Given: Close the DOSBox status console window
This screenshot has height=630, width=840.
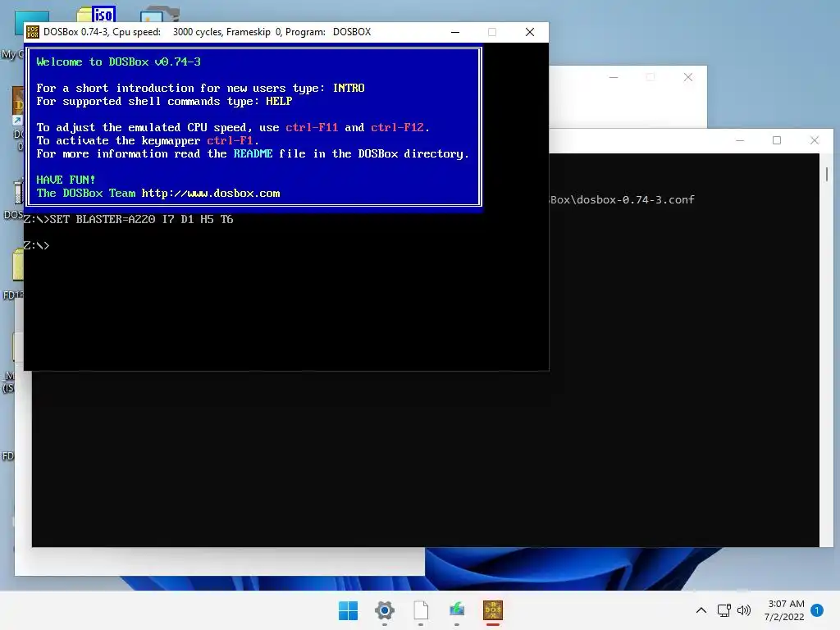Looking at the screenshot, I should [815, 140].
